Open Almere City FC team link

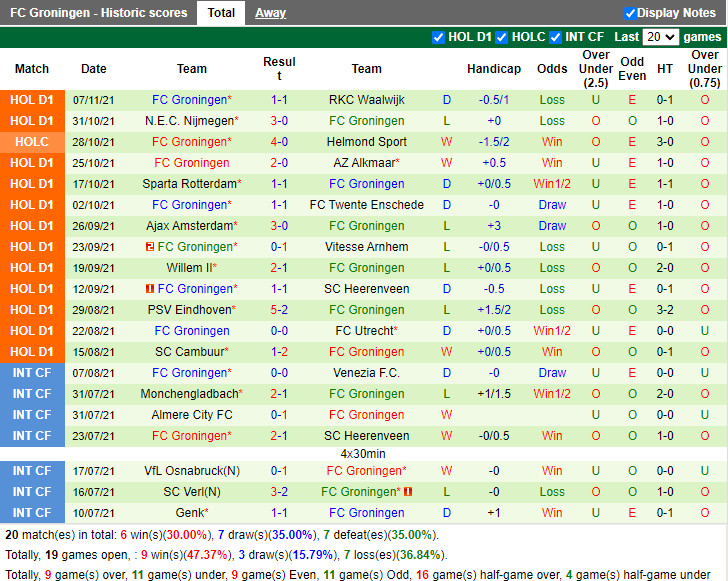(x=192, y=415)
